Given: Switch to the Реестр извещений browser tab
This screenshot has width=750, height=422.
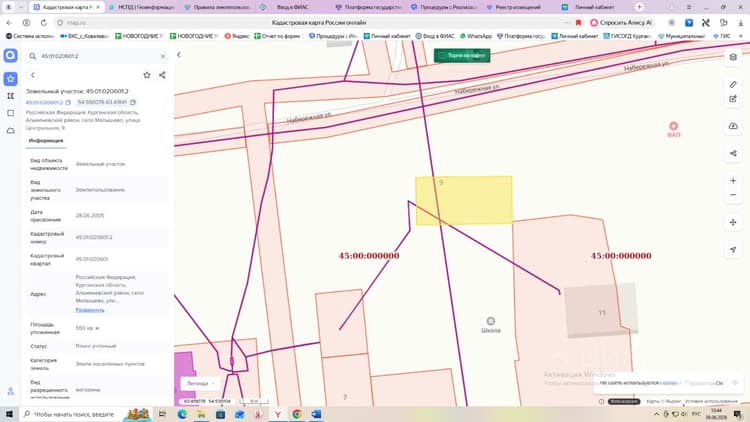Looking at the screenshot, I should pyautogui.click(x=518, y=7).
